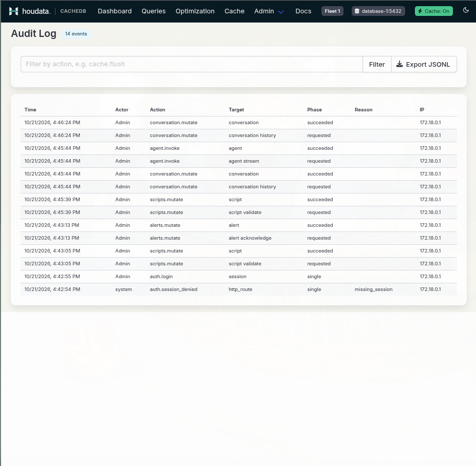The image size is (476, 466).
Task: Click the Time column header
Action: 30,110
